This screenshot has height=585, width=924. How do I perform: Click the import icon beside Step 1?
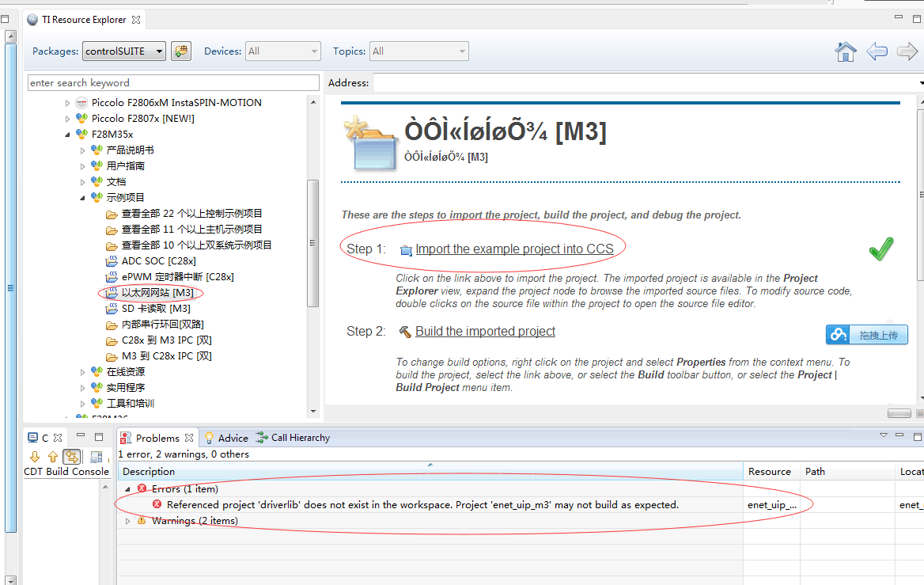[406, 250]
